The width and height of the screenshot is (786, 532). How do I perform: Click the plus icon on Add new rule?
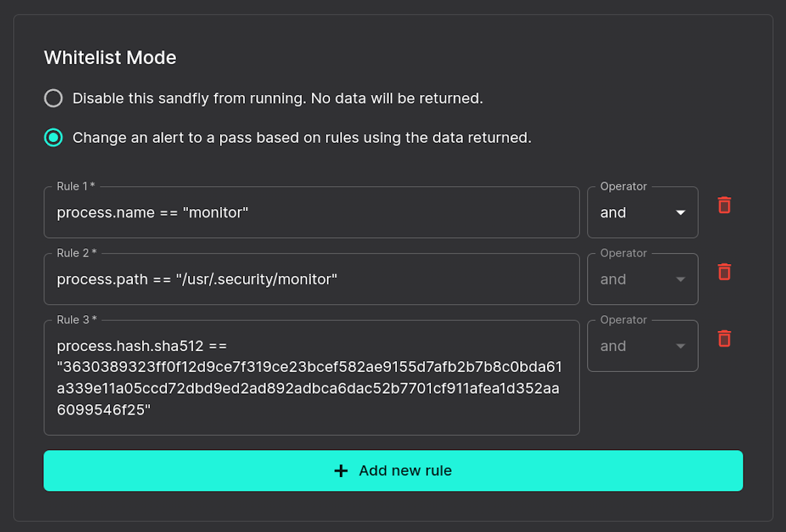tap(341, 470)
